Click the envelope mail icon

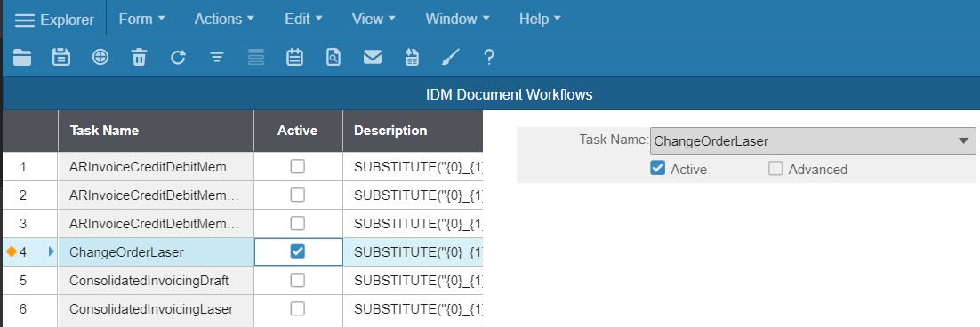pos(373,58)
